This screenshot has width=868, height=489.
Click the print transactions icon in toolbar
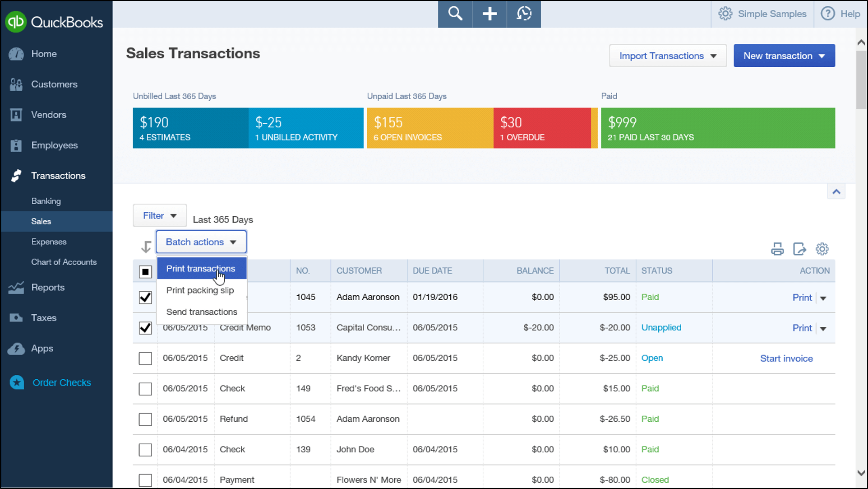click(x=778, y=249)
